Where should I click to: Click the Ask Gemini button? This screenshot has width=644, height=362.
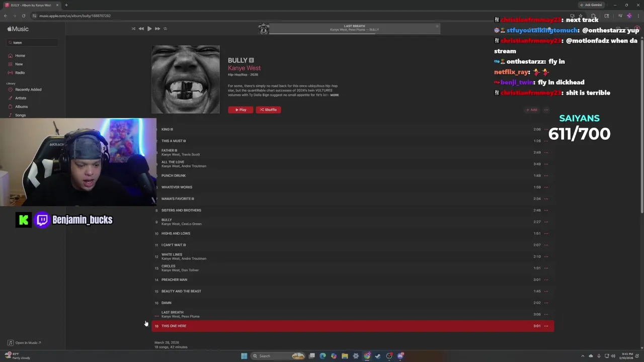(591, 5)
